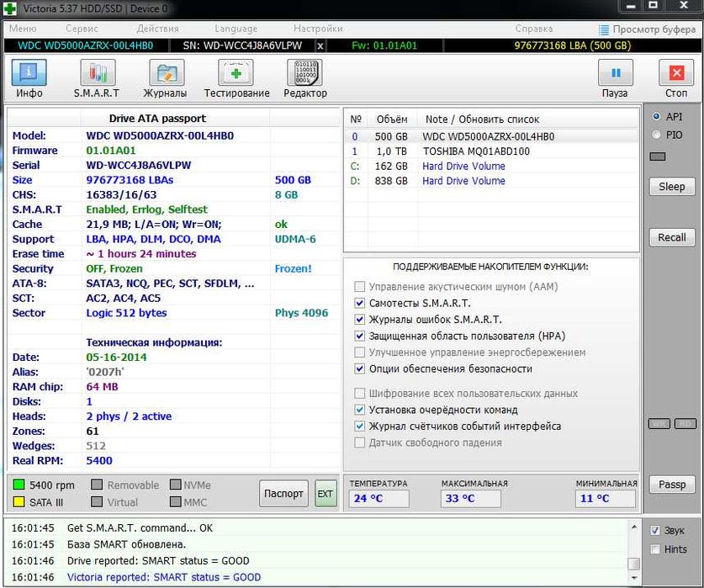Click the Victoria green cross app icon
The height and width of the screenshot is (588, 704).
click(x=9, y=8)
